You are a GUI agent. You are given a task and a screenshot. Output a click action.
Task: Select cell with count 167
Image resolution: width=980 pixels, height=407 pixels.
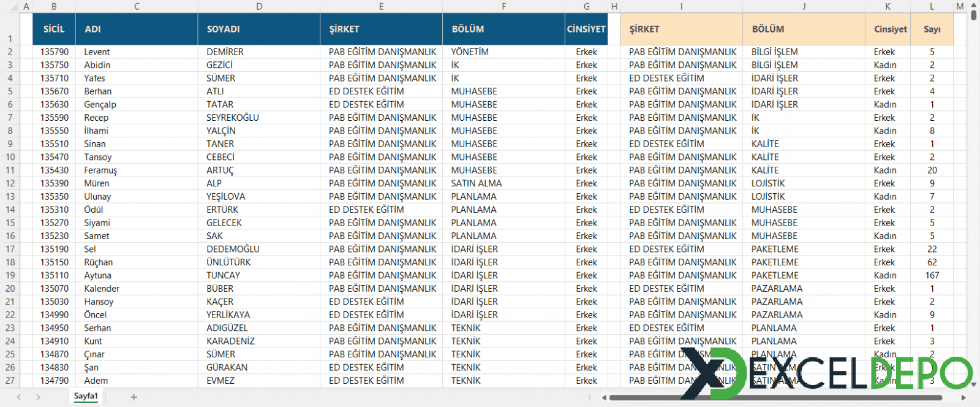click(x=932, y=275)
